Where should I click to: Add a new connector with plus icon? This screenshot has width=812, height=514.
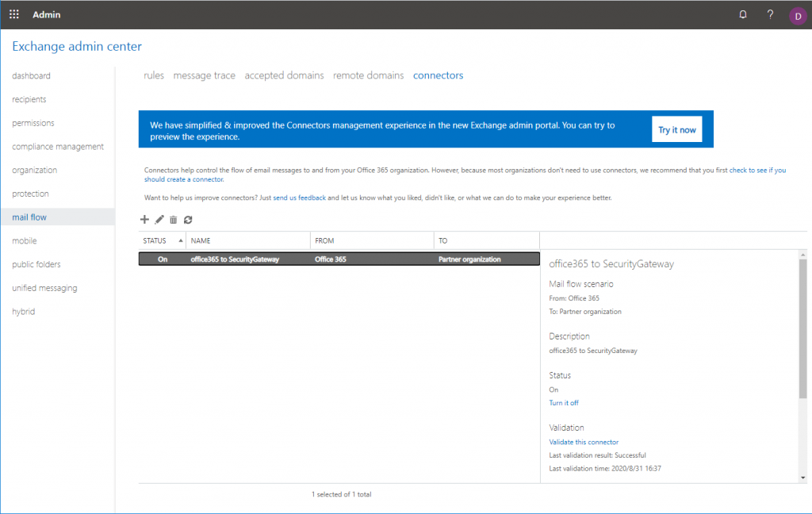144,220
